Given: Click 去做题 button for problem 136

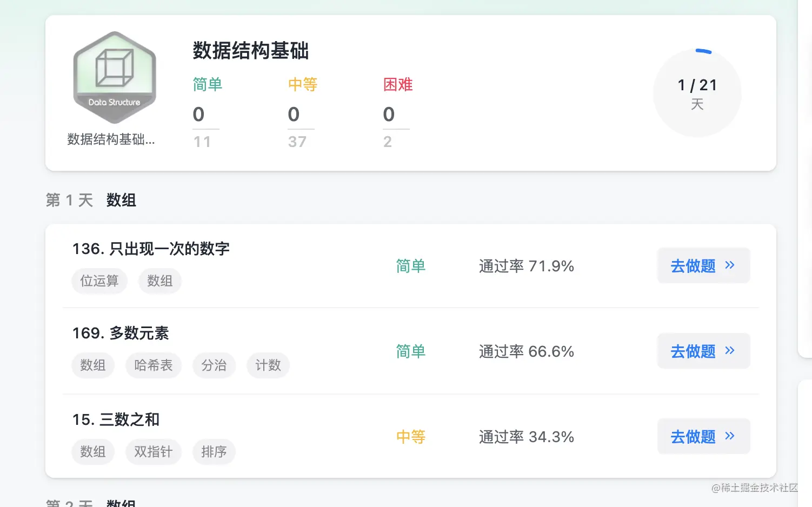Looking at the screenshot, I should (703, 265).
